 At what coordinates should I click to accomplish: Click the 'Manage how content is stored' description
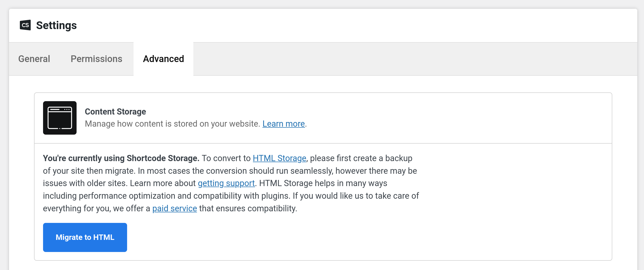[172, 124]
